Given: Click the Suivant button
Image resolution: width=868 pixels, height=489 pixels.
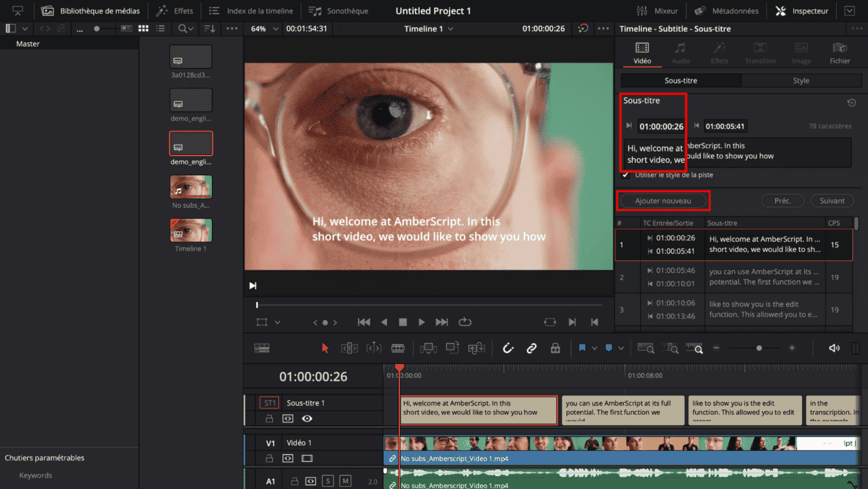Looking at the screenshot, I should coord(832,201).
